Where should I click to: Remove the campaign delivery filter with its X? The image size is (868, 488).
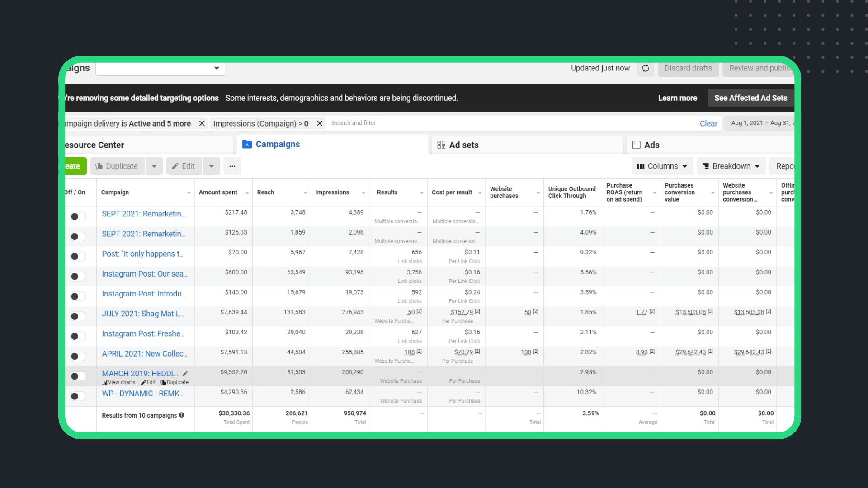[202, 123]
